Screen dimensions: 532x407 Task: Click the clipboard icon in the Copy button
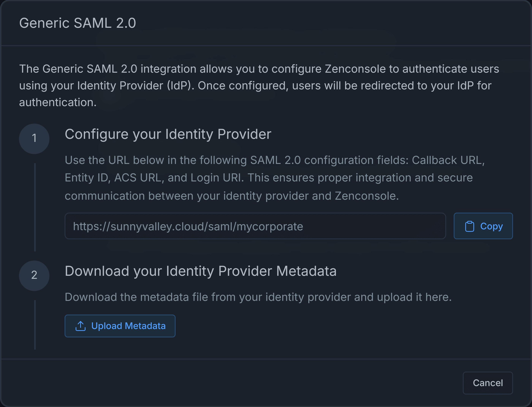tap(469, 226)
